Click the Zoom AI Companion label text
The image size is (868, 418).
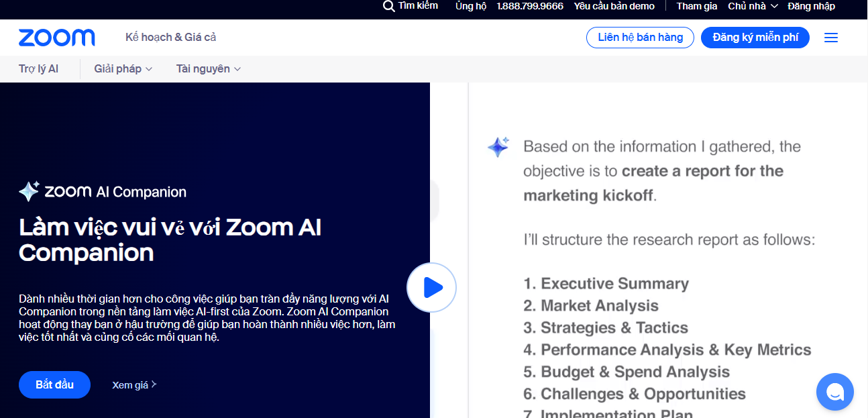115,192
